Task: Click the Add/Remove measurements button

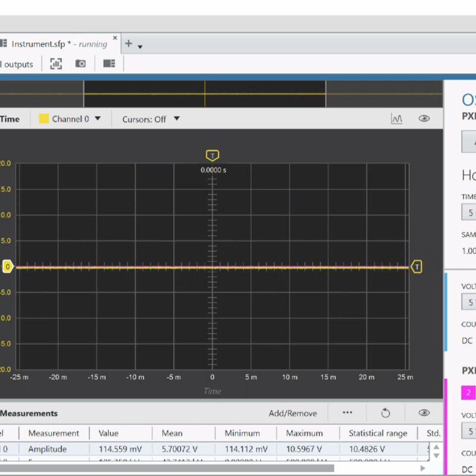Action: click(x=293, y=413)
